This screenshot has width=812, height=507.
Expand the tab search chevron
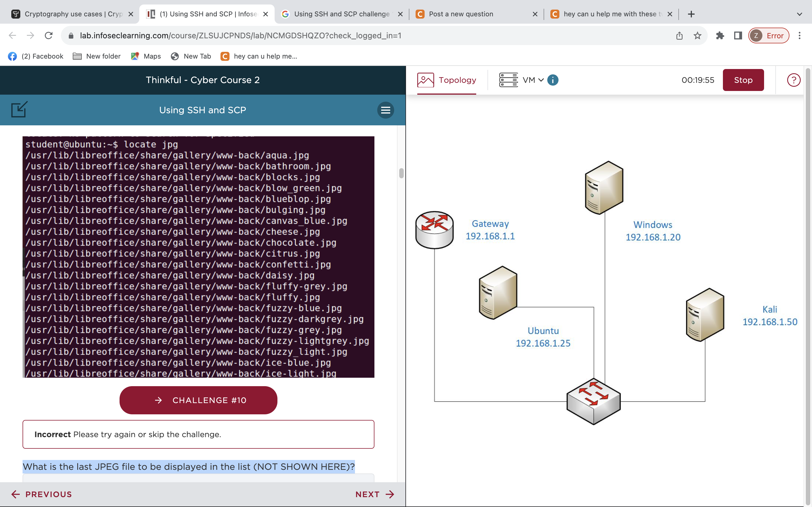(x=799, y=14)
